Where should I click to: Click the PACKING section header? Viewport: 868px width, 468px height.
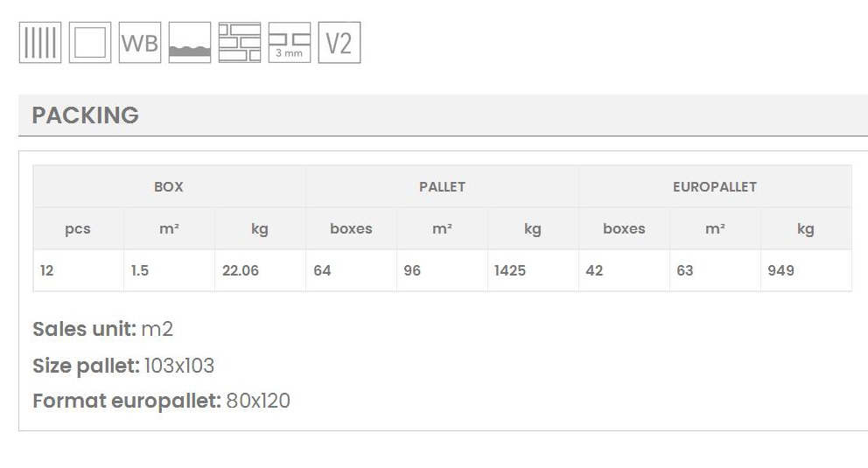(x=86, y=115)
